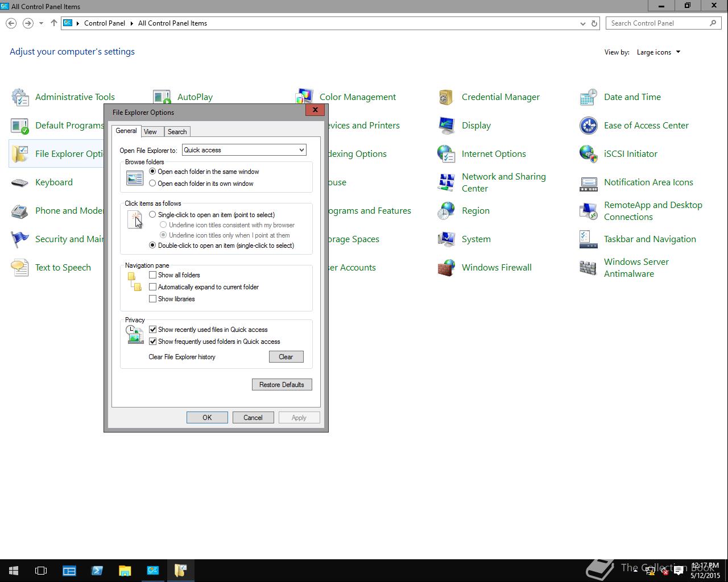The image size is (728, 582).
Task: Expand the address bar history dropdown
Action: (x=582, y=23)
